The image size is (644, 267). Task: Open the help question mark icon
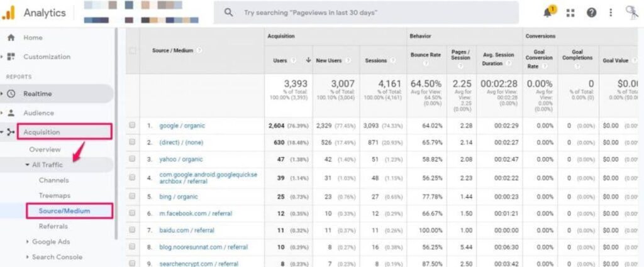pos(591,13)
